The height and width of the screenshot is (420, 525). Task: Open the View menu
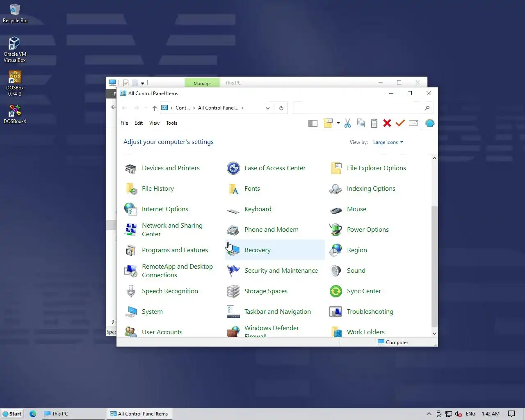pyautogui.click(x=154, y=123)
